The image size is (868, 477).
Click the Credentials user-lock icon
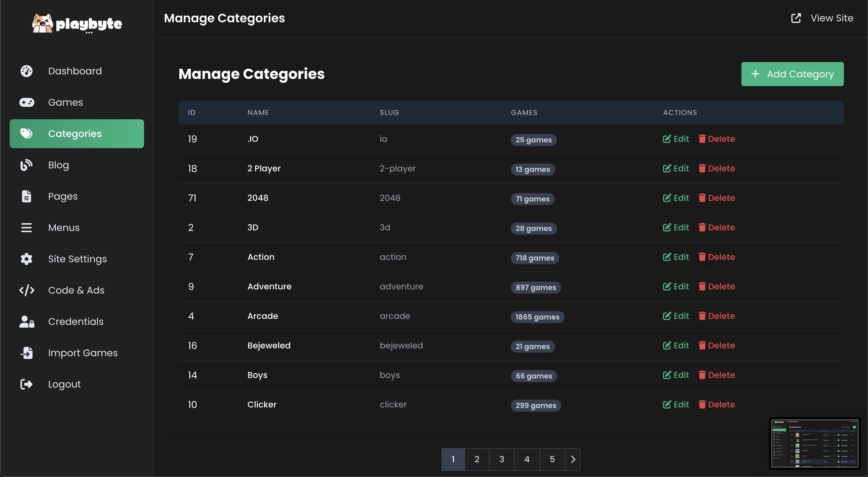point(26,322)
